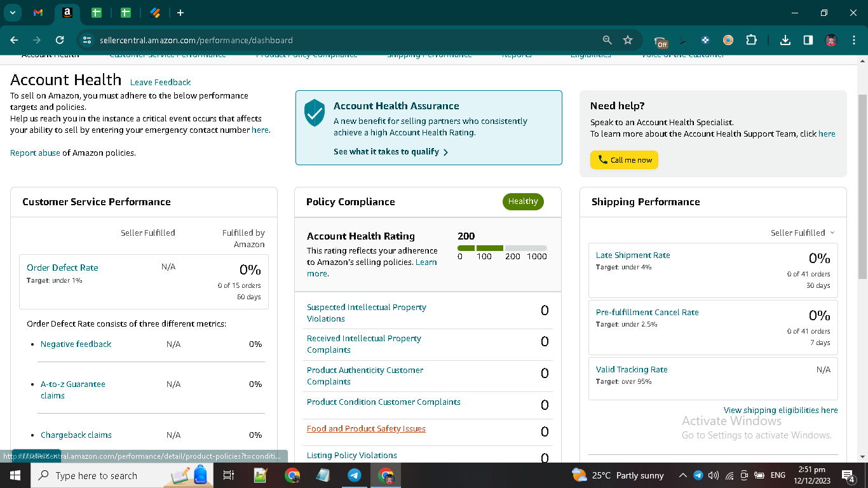View site information icon in address bar
Image resolution: width=868 pixels, height=488 pixels.
pyautogui.click(x=87, y=40)
